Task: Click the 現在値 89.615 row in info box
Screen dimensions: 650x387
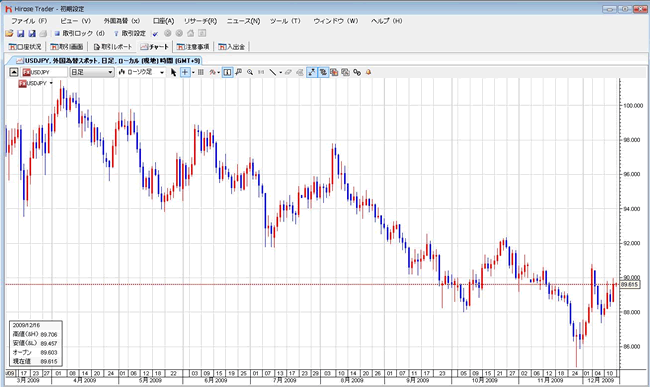Action: 35,361
